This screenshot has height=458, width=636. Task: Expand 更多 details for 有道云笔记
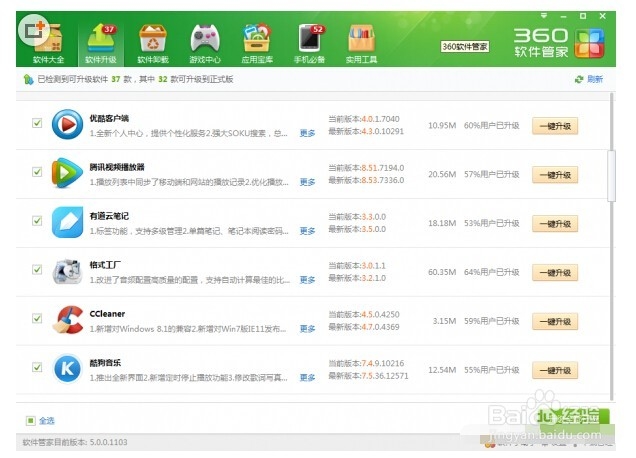[307, 231]
